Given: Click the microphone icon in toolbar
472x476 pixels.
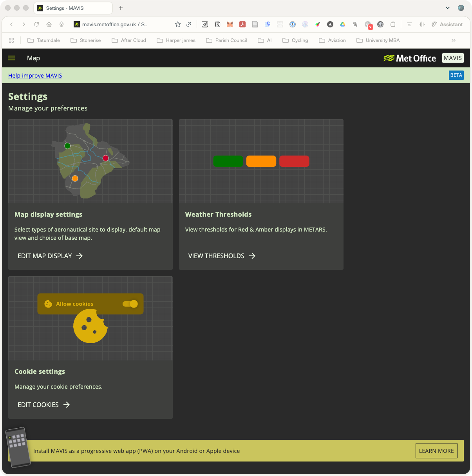Looking at the screenshot, I should point(61,24).
